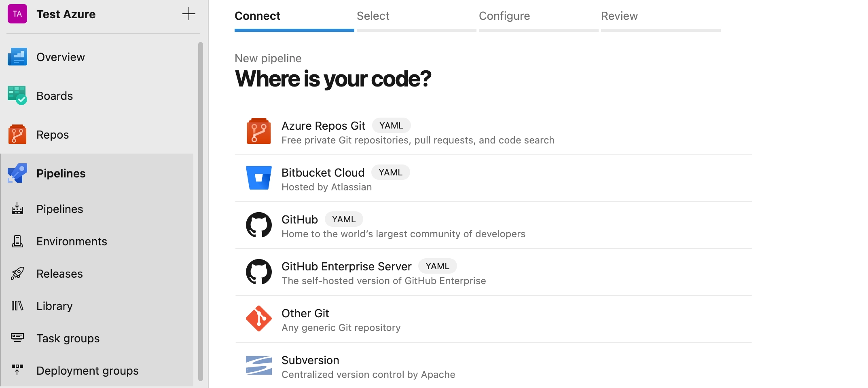
Task: Click the YAML badge next to Azure Repos Git
Action: pos(391,125)
